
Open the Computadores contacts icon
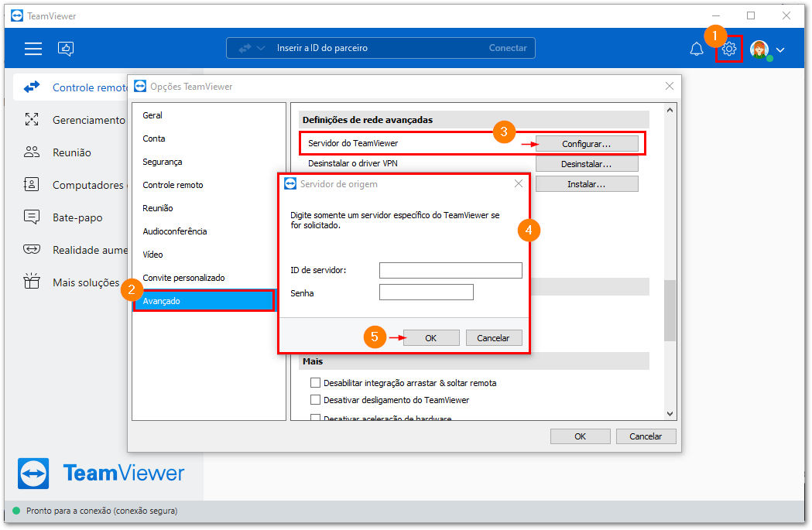[32, 185]
